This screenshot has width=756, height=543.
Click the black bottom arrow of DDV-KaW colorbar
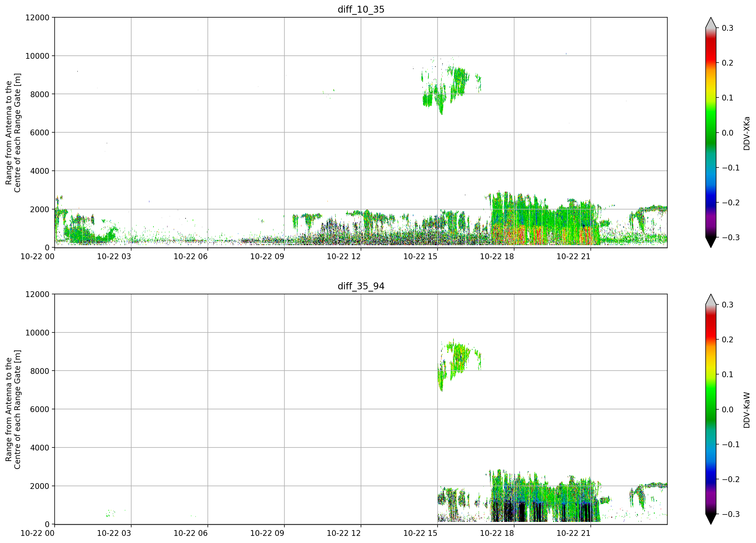(711, 519)
